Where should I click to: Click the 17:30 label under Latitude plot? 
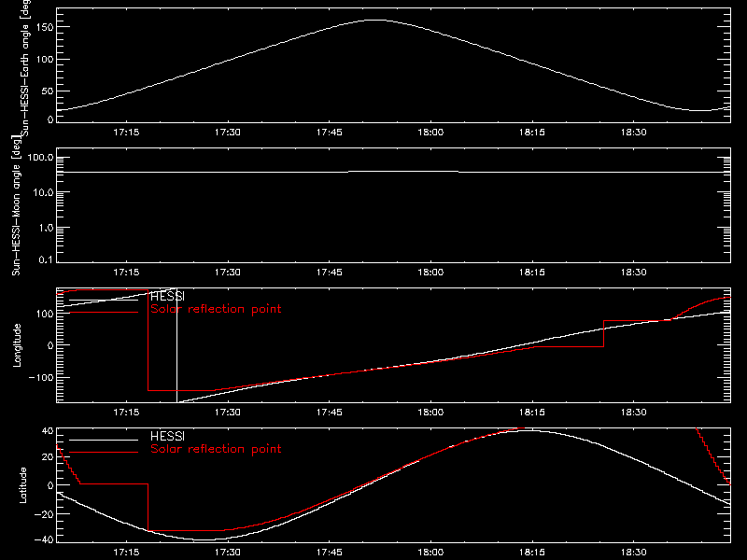pos(227,553)
